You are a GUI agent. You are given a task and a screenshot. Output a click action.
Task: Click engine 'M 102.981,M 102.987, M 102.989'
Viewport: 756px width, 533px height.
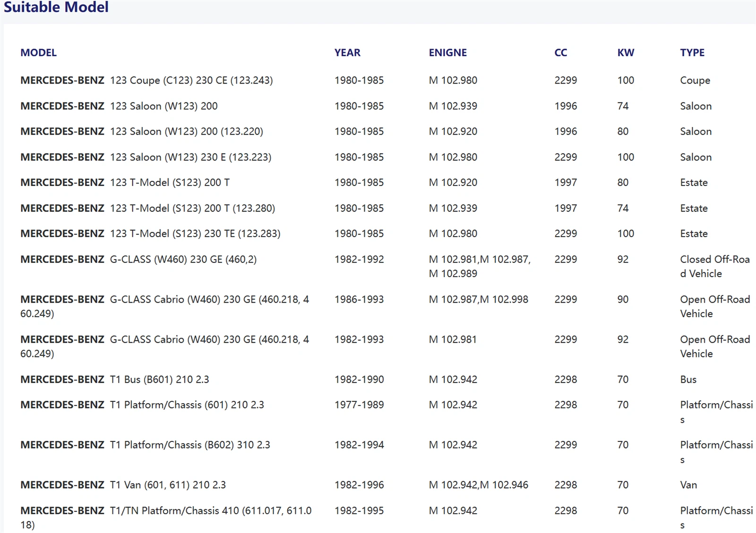(480, 267)
